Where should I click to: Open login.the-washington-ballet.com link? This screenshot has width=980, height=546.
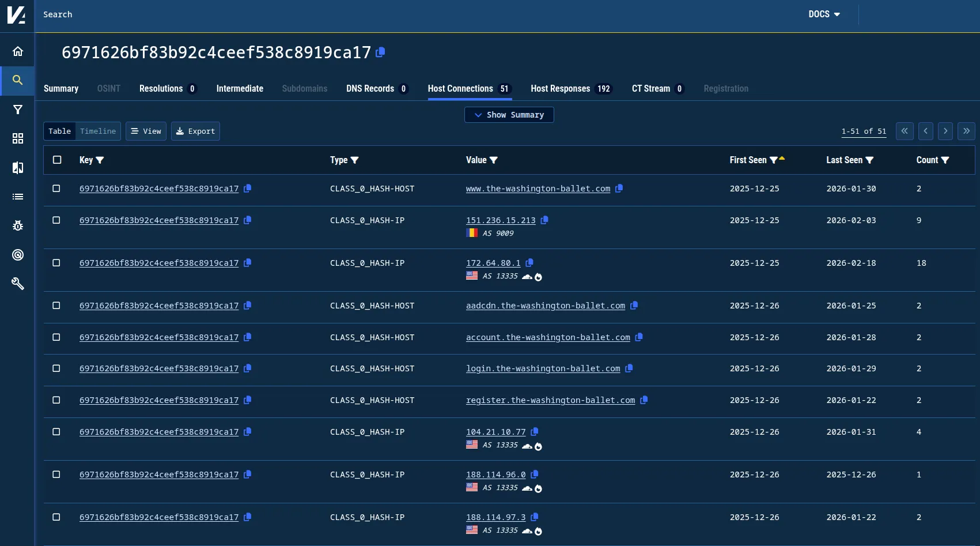543,368
